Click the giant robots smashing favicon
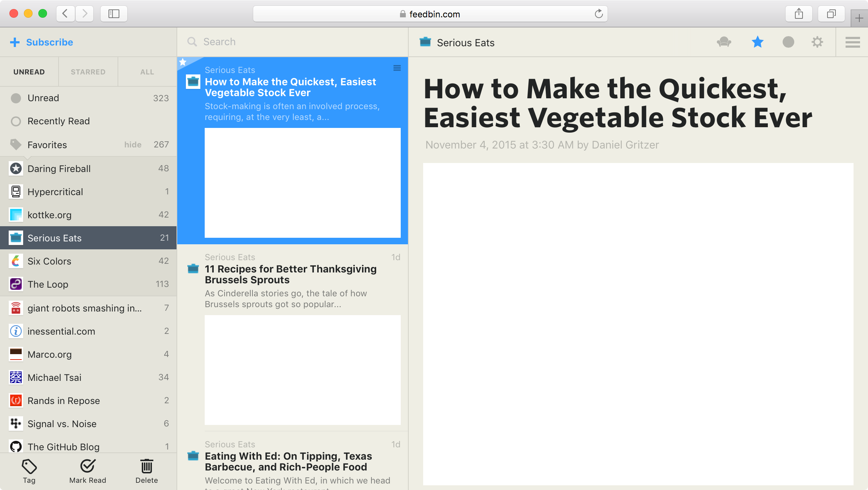The image size is (868, 490). (16, 308)
